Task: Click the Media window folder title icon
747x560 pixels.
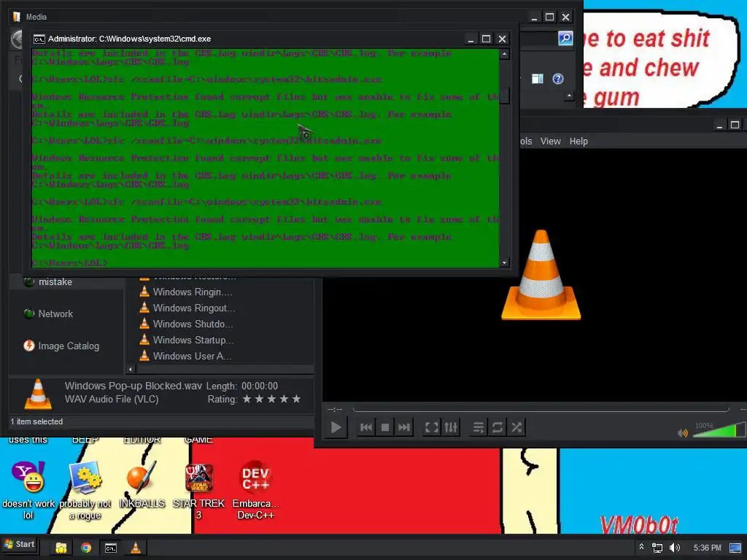Action: click(x=18, y=17)
